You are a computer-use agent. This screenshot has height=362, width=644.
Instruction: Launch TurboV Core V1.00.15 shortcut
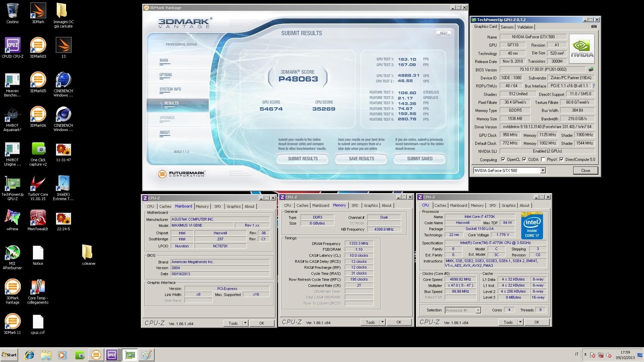(x=38, y=188)
